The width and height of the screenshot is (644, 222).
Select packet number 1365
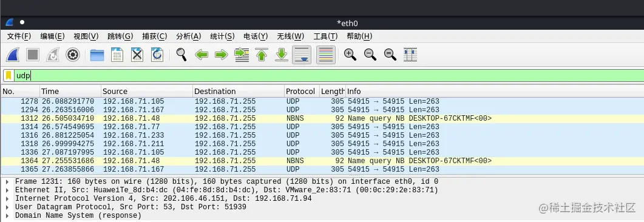pos(322,169)
